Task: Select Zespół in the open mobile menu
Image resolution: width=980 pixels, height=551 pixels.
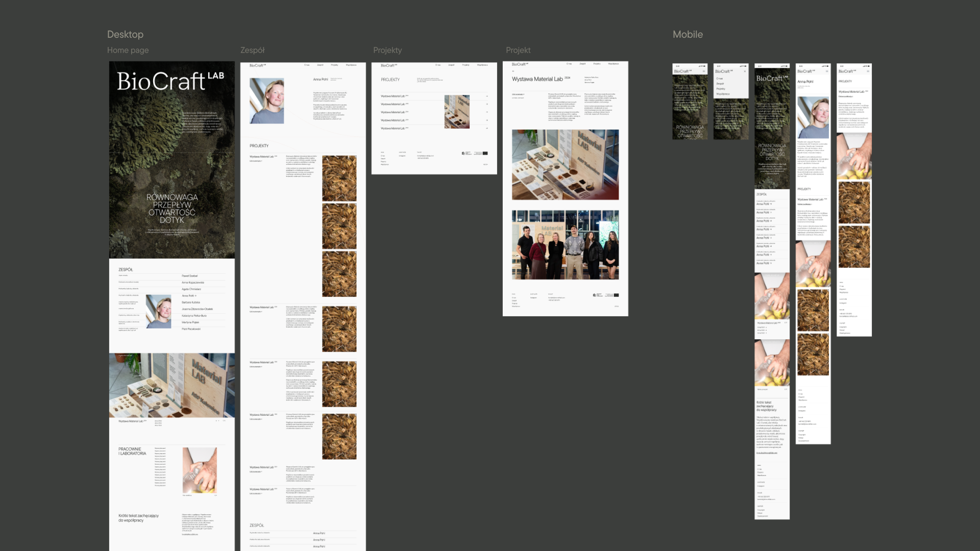Action: pos(720,84)
